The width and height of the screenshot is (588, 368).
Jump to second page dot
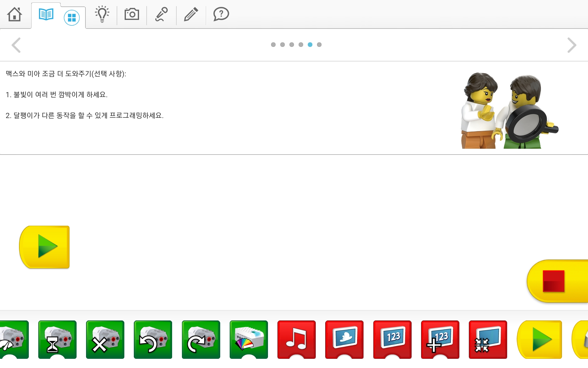282,45
